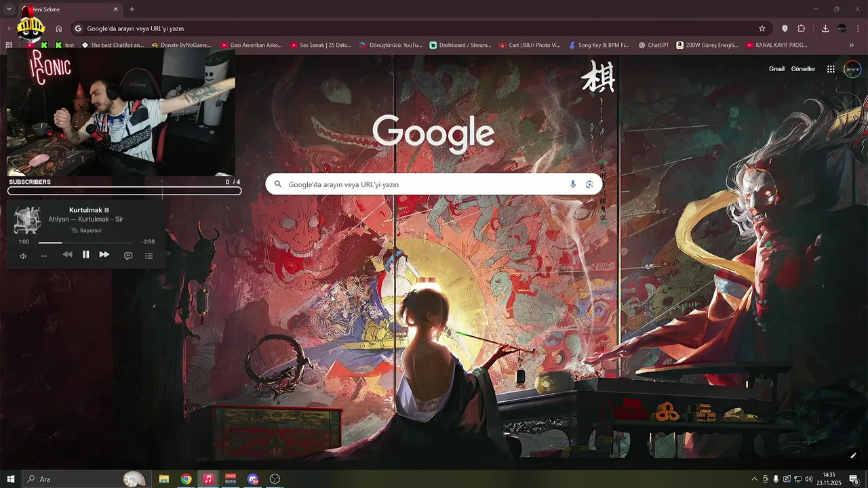
Task: Open Google Lens image search icon
Action: coord(589,184)
